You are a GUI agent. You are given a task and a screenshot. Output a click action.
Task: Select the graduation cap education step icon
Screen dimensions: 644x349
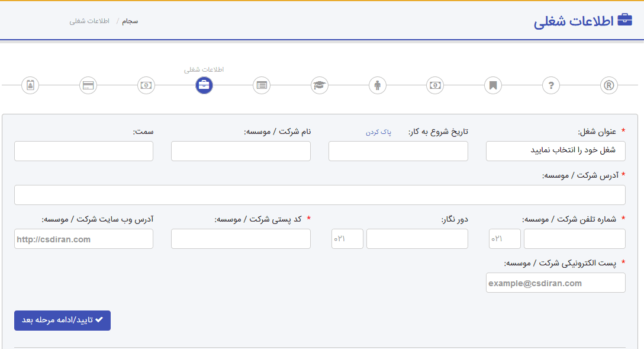[x=319, y=85]
